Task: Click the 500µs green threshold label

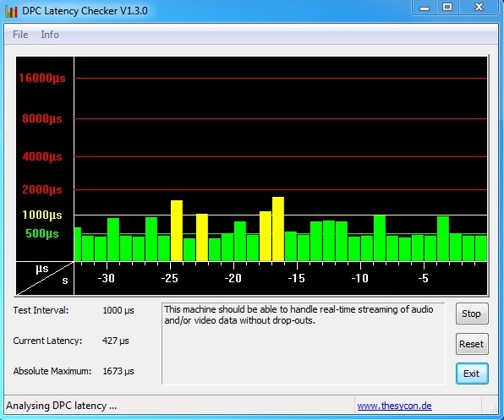Action: (42, 233)
